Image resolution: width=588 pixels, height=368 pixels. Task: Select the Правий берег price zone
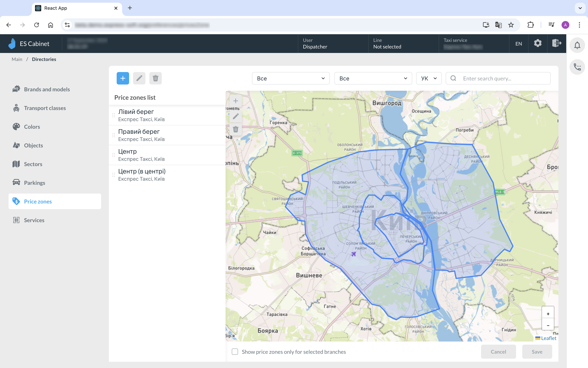pos(167,135)
